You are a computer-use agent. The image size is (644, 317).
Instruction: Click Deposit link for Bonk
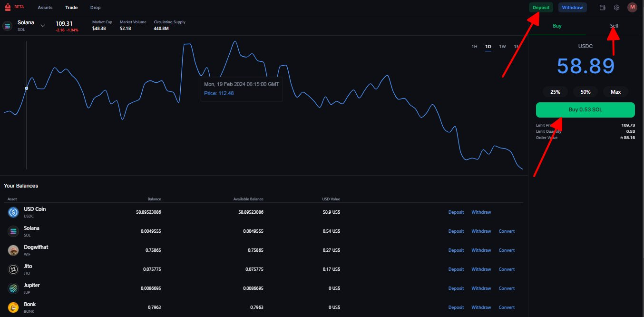[x=456, y=307]
